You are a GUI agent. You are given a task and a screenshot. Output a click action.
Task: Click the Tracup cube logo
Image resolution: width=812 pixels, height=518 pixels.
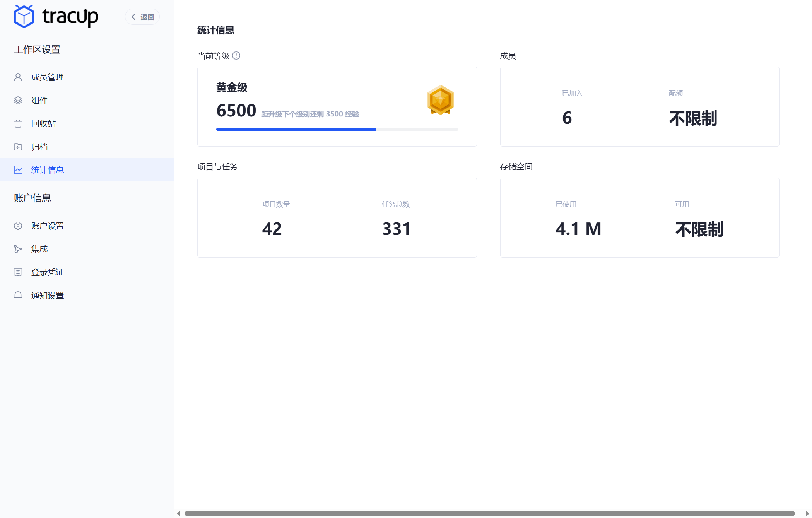24,17
